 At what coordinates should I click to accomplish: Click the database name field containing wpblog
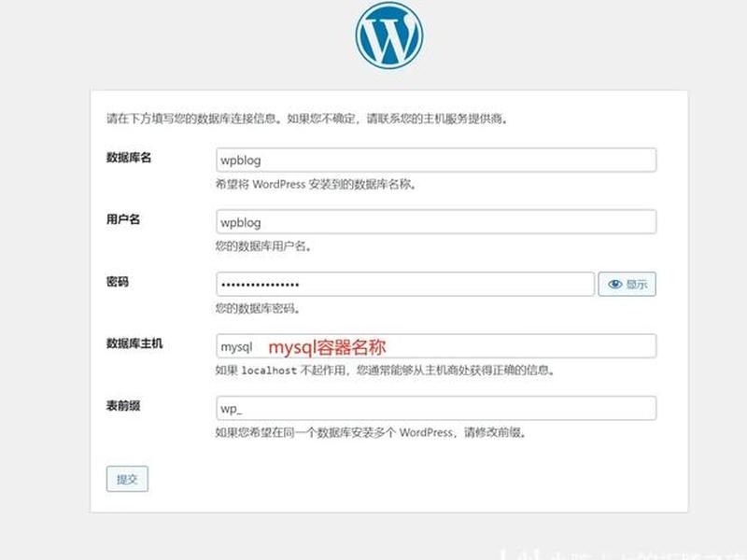(x=436, y=160)
